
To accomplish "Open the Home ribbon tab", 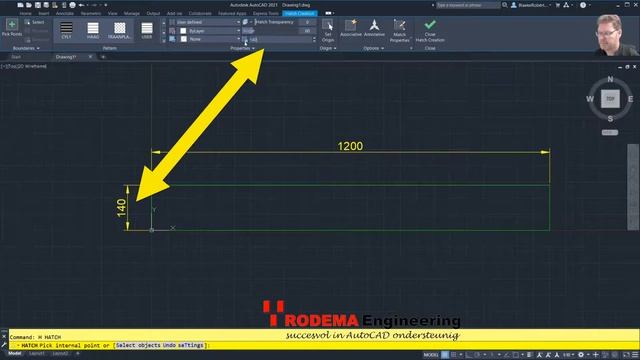I will point(25,13).
